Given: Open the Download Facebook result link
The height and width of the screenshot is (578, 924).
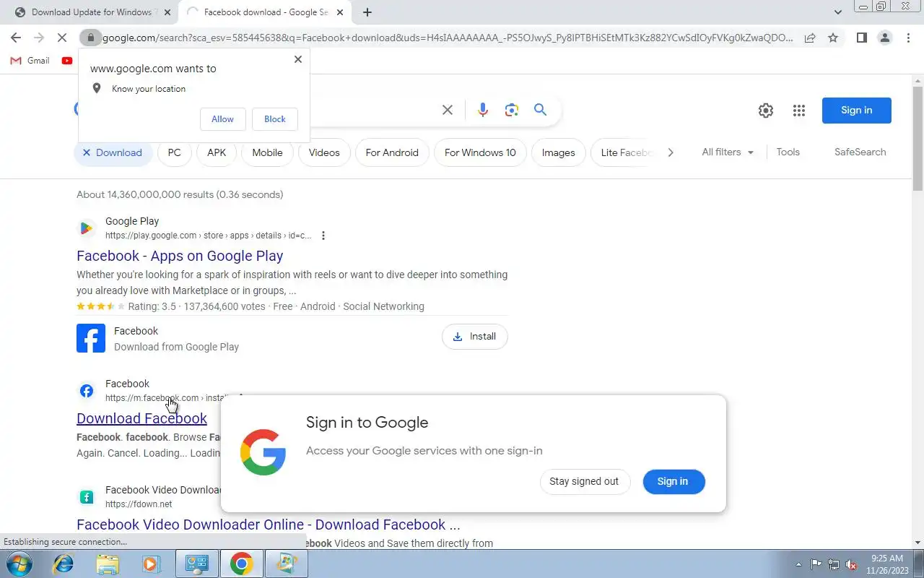Looking at the screenshot, I should (141, 418).
